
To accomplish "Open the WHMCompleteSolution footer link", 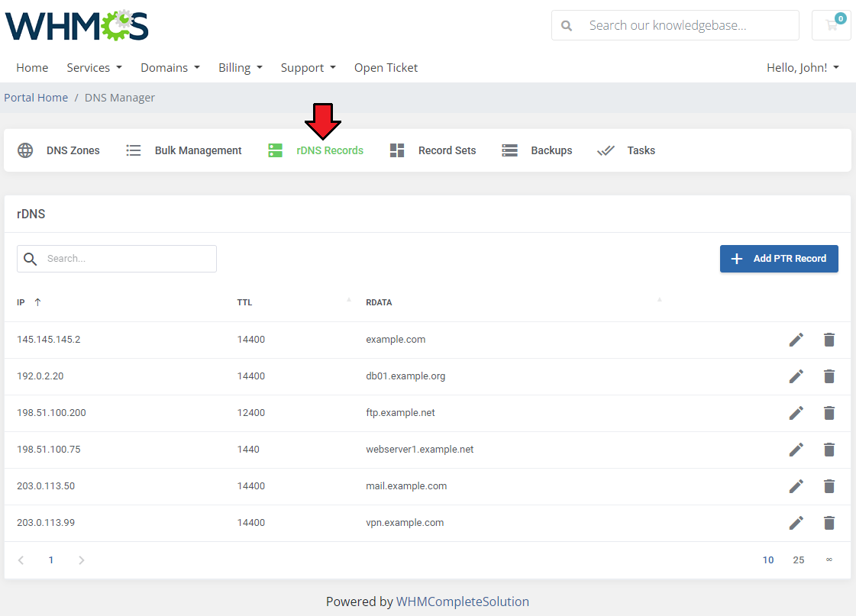I will point(463,601).
